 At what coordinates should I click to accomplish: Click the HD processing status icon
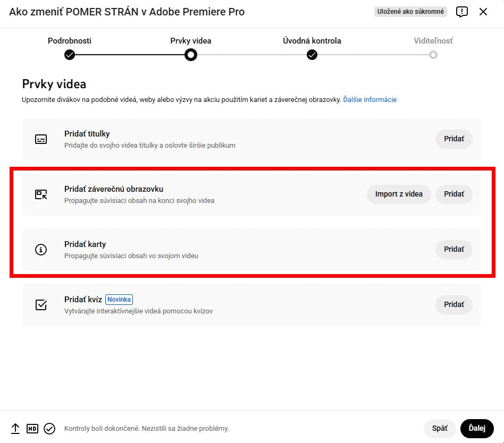tap(32, 429)
